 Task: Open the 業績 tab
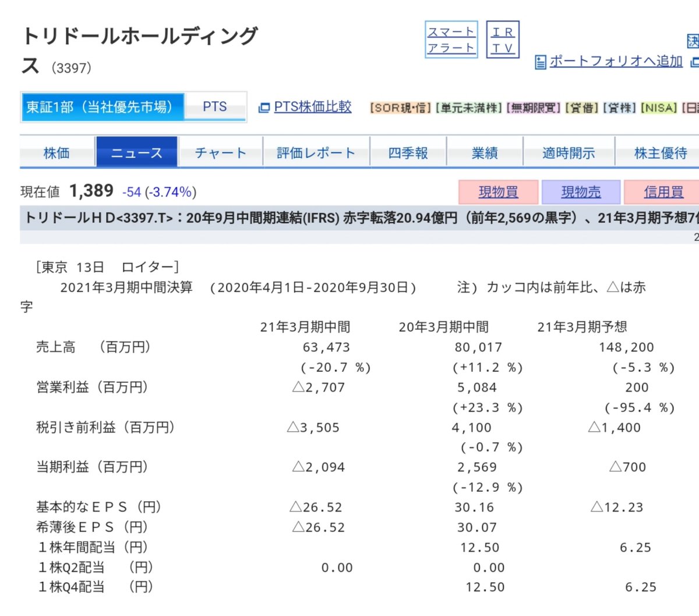[485, 153]
